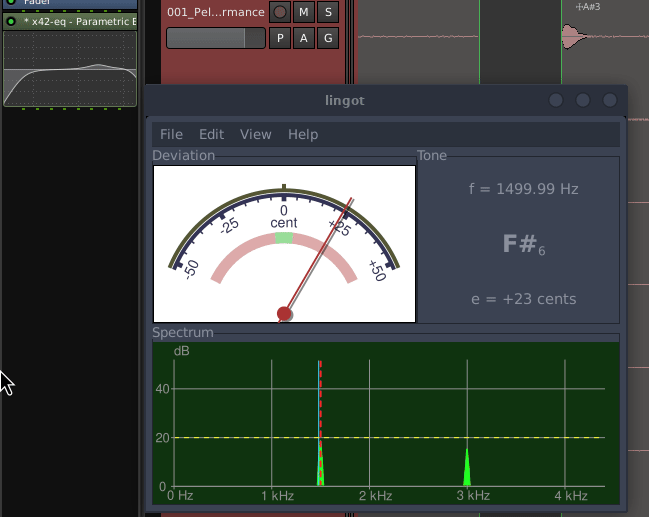Image resolution: width=649 pixels, height=517 pixels.
Task: Toggle the x42-eq plugin enable LED
Action: 11,21
